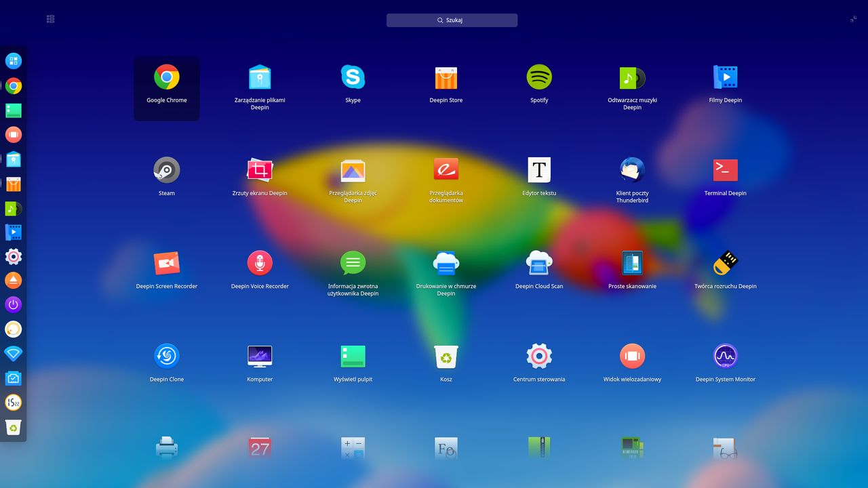Open the Steam application

(x=167, y=170)
